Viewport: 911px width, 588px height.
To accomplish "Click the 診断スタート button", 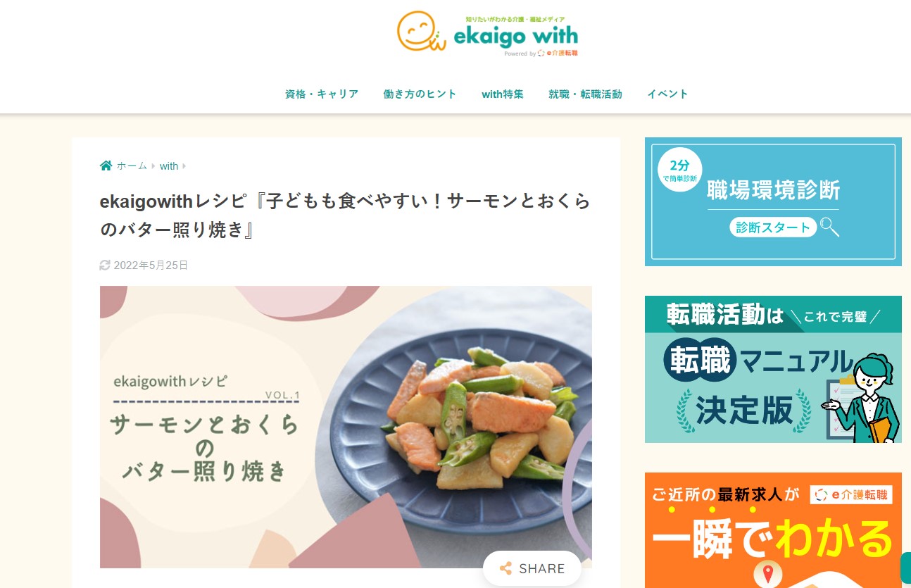I will point(774,227).
